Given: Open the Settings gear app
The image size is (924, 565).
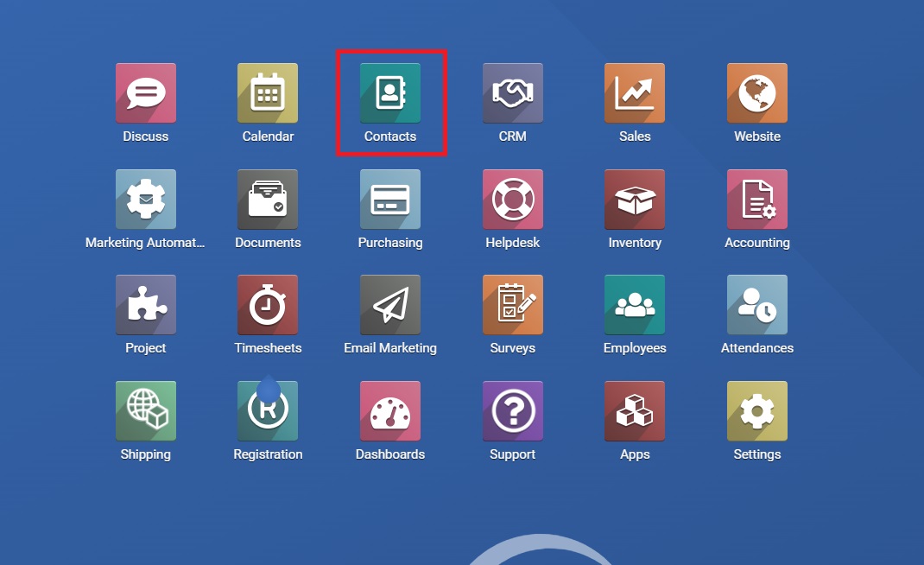Looking at the screenshot, I should point(757,411).
